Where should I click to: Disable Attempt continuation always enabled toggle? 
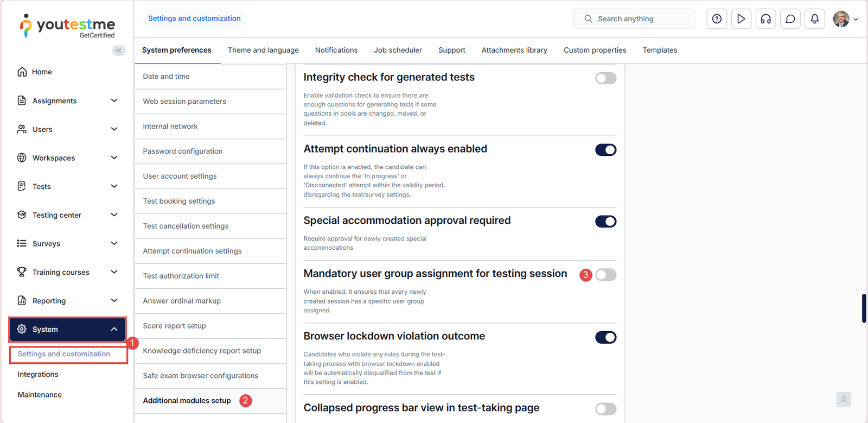click(605, 150)
